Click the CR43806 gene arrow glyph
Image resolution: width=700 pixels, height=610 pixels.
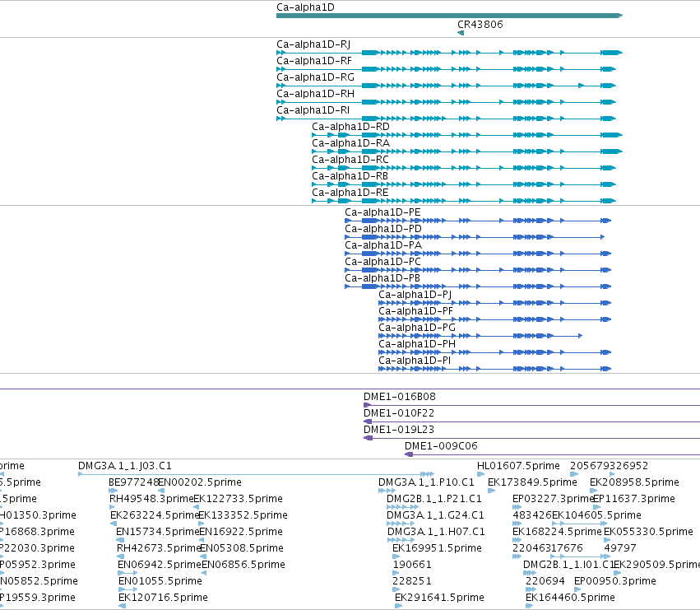pos(461,33)
